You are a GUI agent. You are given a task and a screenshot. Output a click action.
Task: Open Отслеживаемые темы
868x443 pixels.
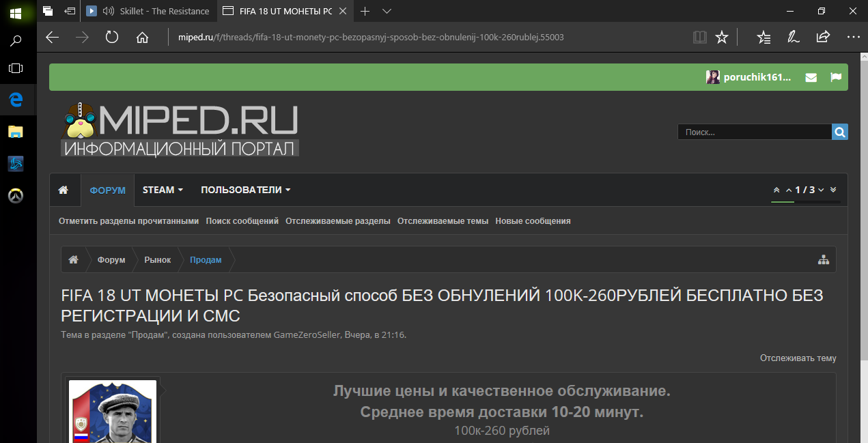point(443,221)
